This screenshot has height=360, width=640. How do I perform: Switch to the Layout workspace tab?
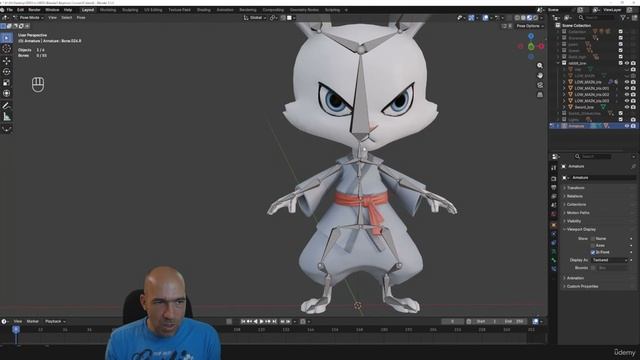(88, 10)
